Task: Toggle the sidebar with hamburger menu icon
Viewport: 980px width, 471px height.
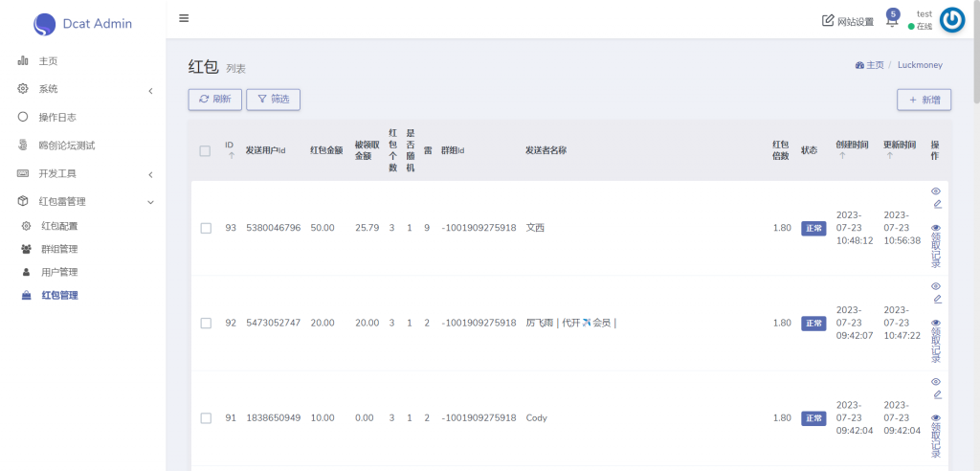Action: click(184, 18)
